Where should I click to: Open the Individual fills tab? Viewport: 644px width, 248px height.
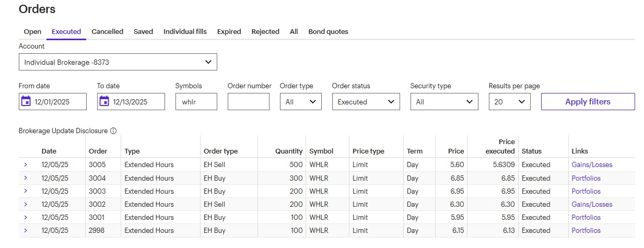coord(185,32)
